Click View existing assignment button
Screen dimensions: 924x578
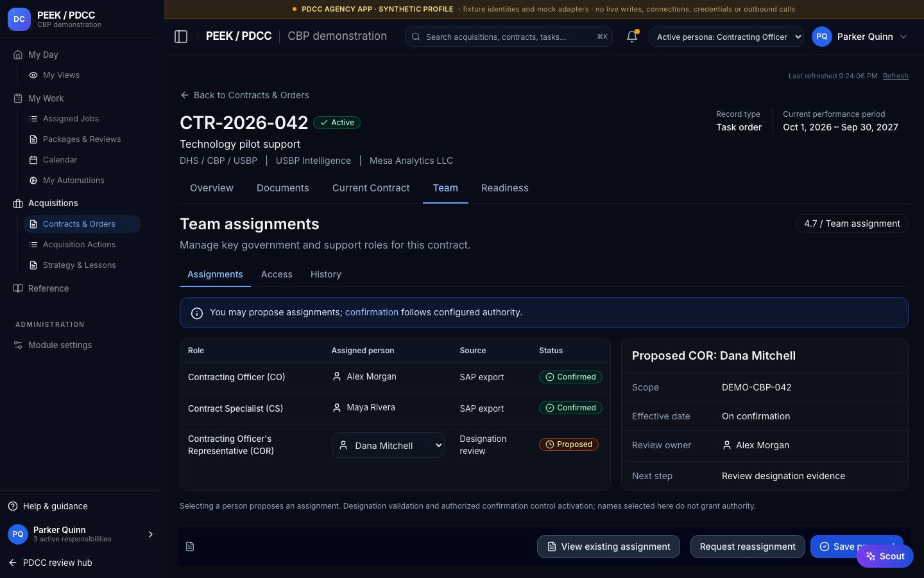608,547
